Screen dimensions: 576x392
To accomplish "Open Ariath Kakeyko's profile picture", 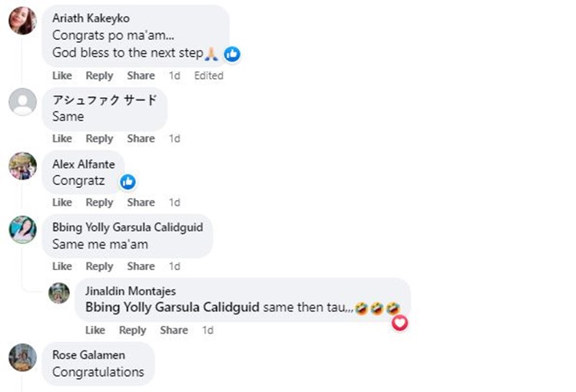I will pos(22,21).
